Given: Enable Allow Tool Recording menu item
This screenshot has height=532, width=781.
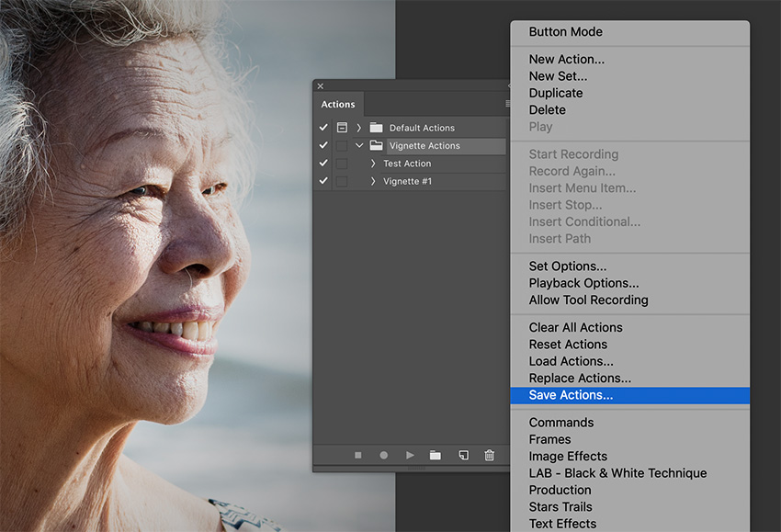Looking at the screenshot, I should (630, 300).
